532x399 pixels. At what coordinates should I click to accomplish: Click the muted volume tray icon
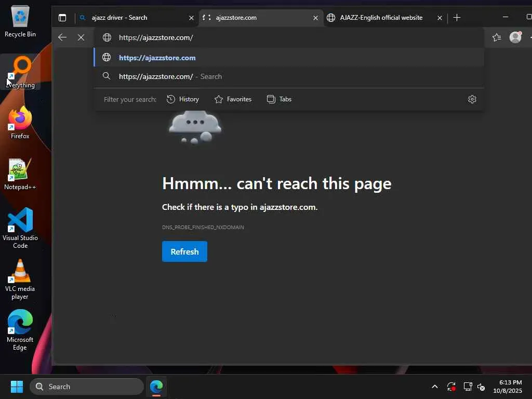(x=481, y=387)
